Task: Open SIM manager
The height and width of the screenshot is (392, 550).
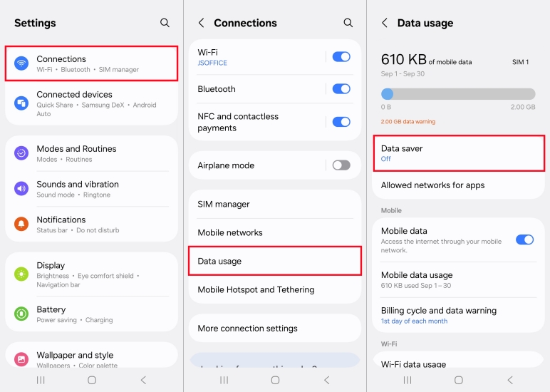Action: pos(275,205)
